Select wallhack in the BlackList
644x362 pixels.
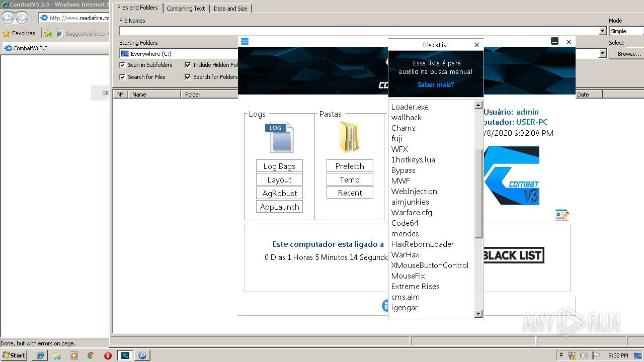(x=407, y=117)
